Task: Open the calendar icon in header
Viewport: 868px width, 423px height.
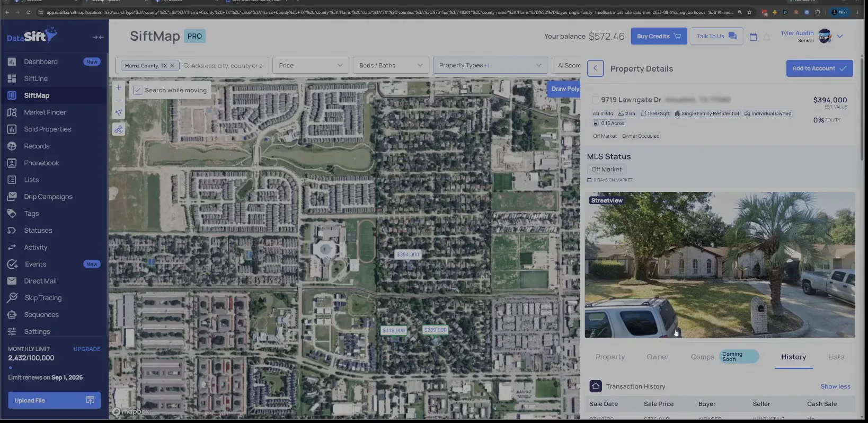Action: 753,37
